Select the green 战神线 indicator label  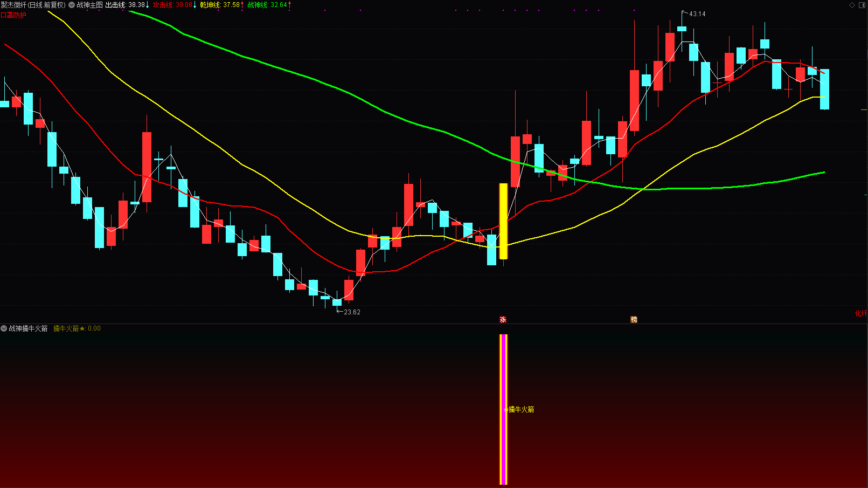click(x=269, y=5)
